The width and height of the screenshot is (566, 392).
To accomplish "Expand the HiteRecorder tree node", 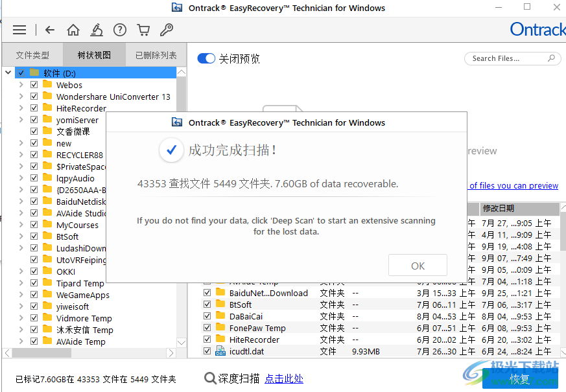I will [21, 108].
